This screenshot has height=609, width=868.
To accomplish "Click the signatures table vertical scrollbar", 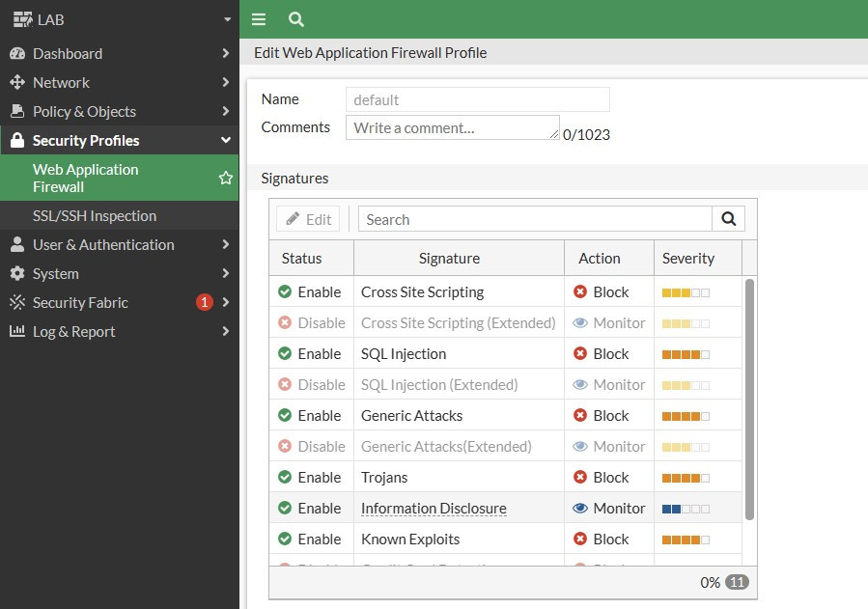I will [749, 400].
